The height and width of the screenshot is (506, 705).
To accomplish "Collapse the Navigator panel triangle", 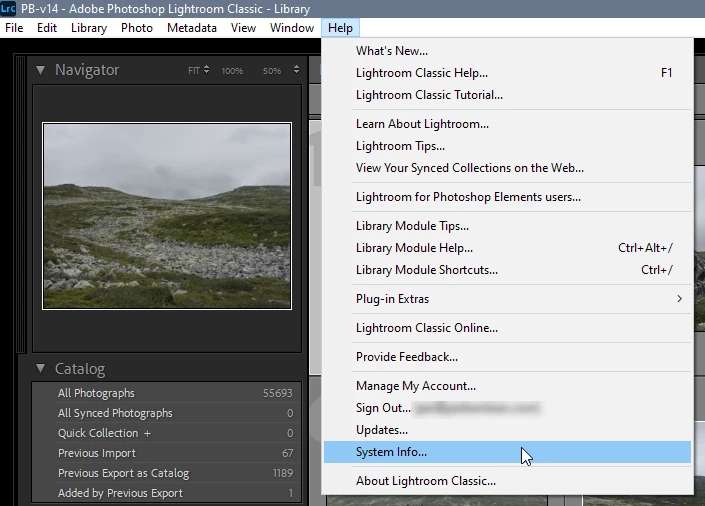I will 40,70.
